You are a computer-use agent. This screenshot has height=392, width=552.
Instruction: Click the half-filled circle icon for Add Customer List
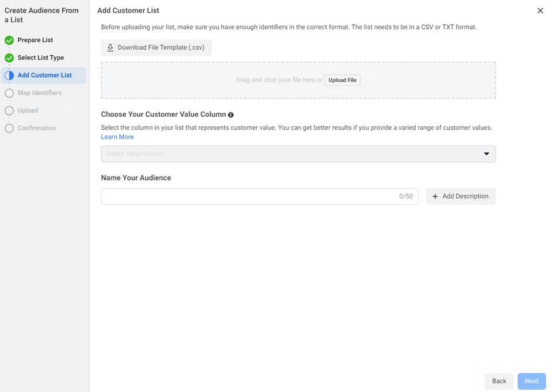click(x=9, y=76)
